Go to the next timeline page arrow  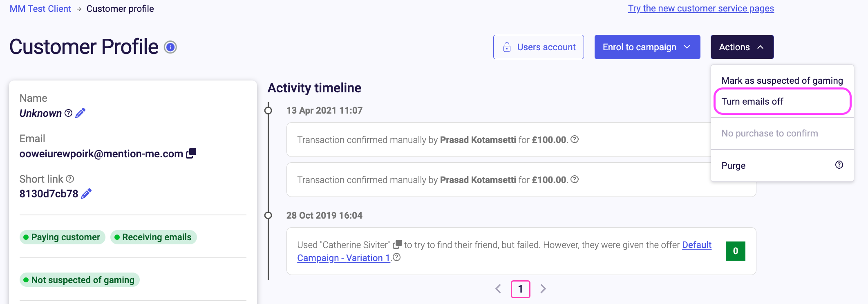(x=543, y=289)
